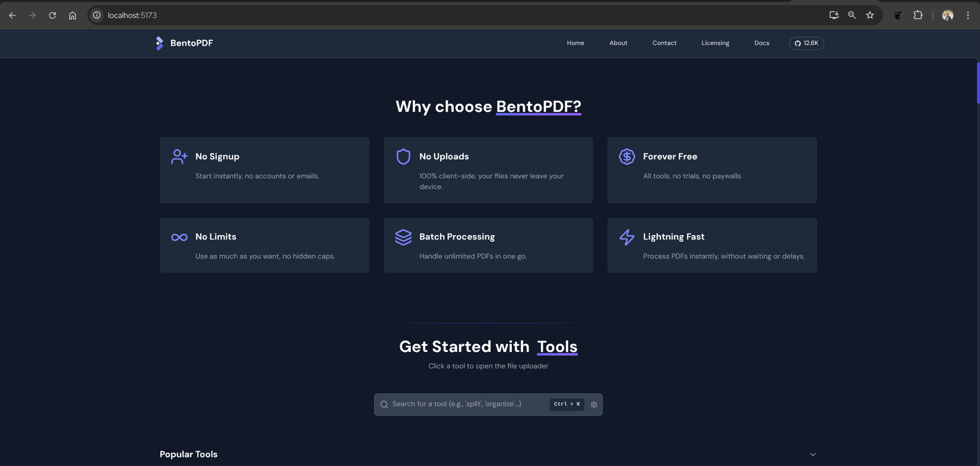The height and width of the screenshot is (466, 980).
Task: Click the dark bird-shaped extension icon in toolbar
Action: pos(898,15)
